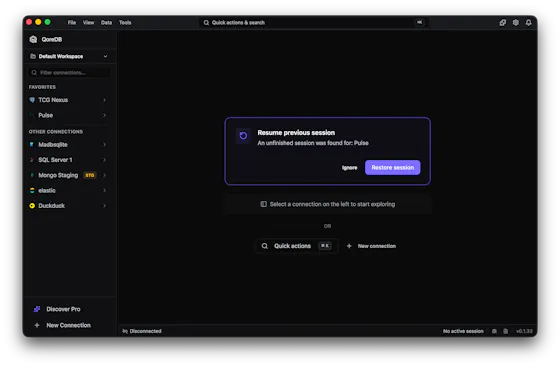Click the Quick actions magnifier icon in center
The width and height of the screenshot is (560, 367).
click(x=265, y=246)
